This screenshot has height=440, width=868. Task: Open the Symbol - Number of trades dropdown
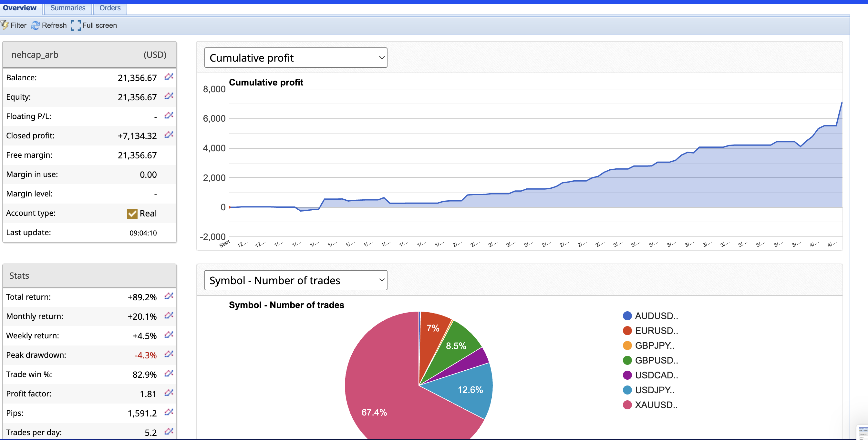click(x=295, y=280)
